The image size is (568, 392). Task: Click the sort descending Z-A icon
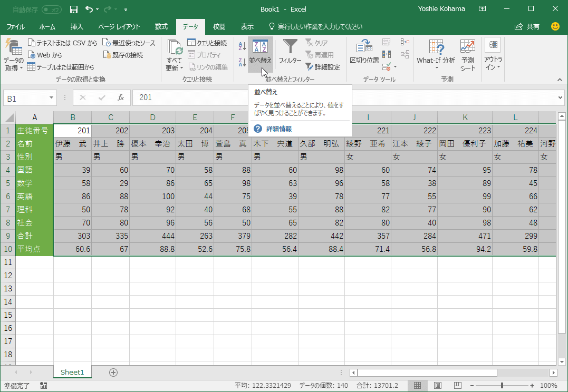pyautogui.click(x=242, y=62)
